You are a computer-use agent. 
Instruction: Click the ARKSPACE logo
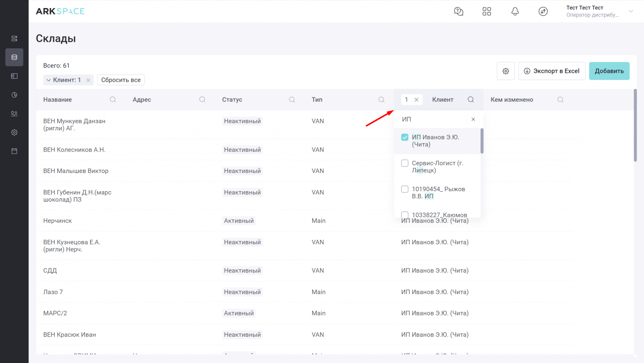60,11
